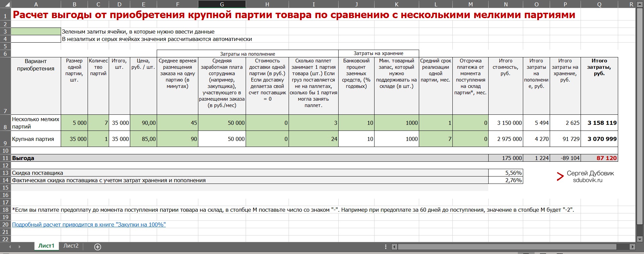The image size is (644, 254).
Task: Select column M header
Action: pos(470,4)
